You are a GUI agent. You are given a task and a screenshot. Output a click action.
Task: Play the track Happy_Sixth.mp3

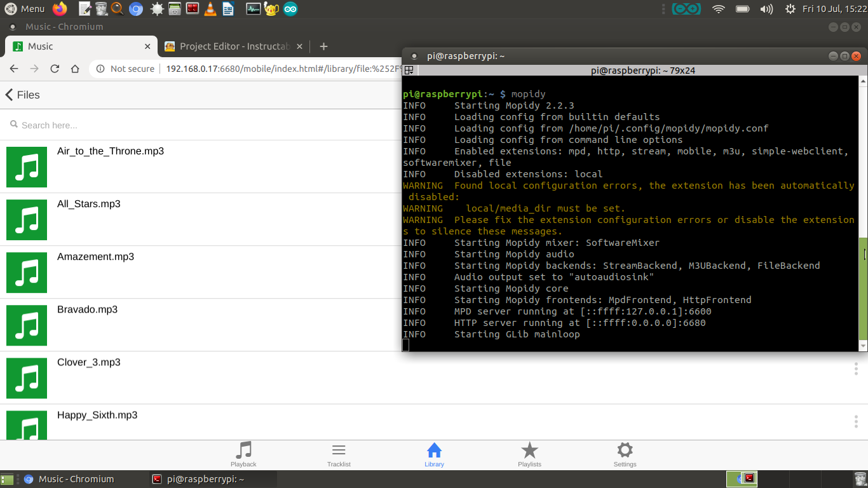pyautogui.click(x=97, y=415)
